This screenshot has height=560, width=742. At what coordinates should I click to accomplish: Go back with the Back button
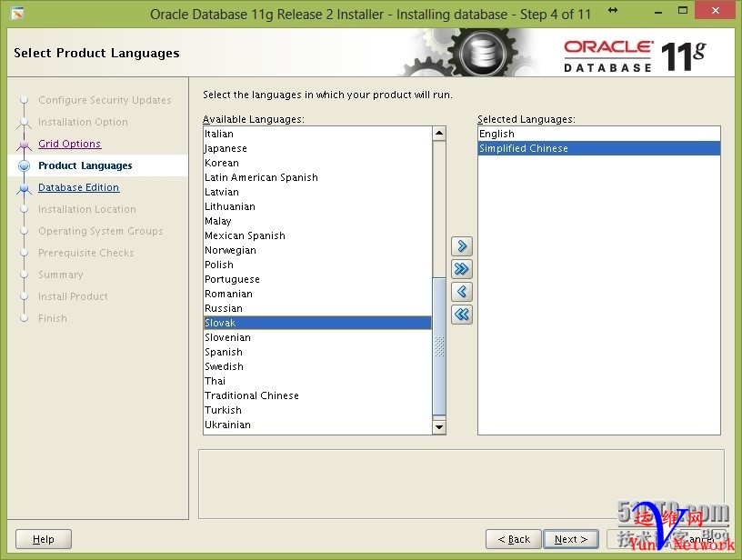coord(514,539)
